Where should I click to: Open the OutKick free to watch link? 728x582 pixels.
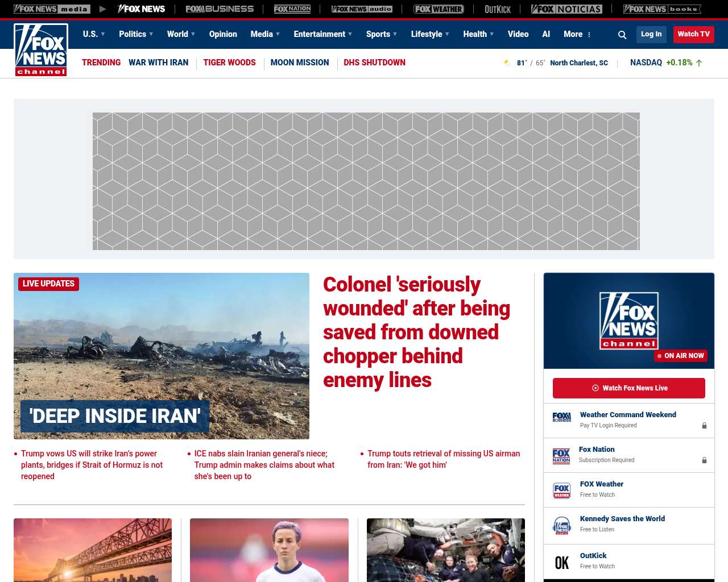pyautogui.click(x=593, y=556)
